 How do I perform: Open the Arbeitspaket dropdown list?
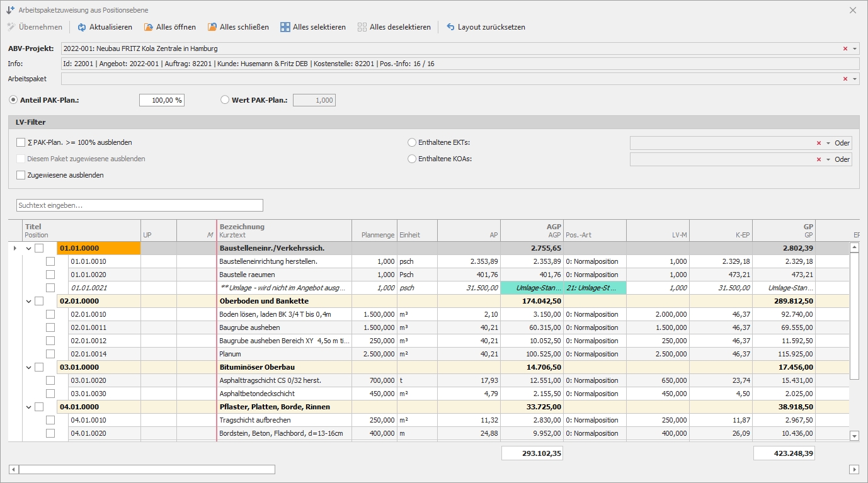click(855, 79)
